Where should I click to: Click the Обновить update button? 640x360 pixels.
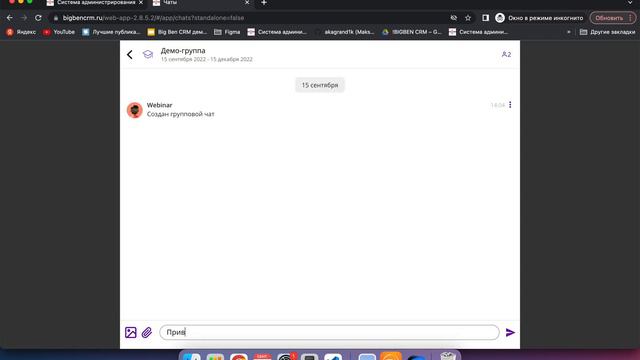pyautogui.click(x=612, y=18)
